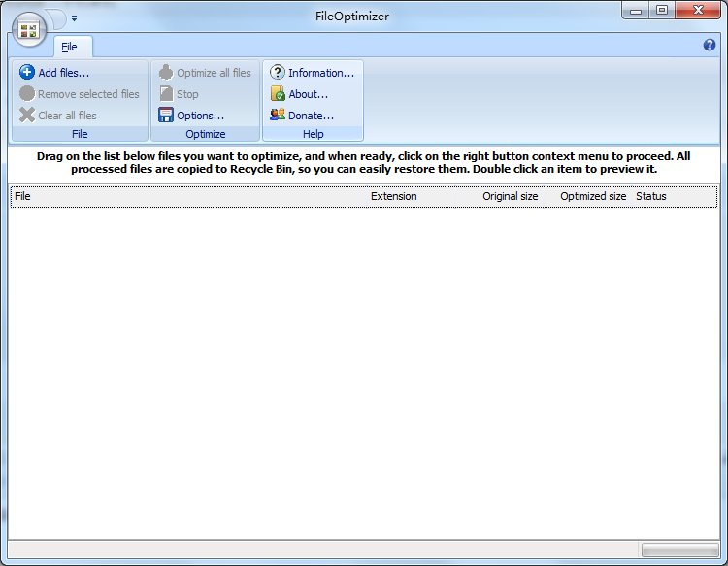Click the Optimize all files label
728x566 pixels.
[214, 73]
